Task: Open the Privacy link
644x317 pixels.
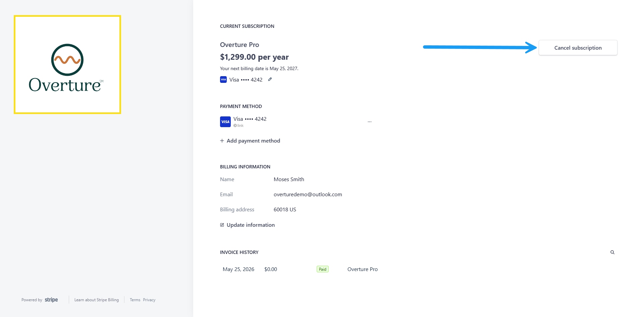Action: (x=149, y=300)
